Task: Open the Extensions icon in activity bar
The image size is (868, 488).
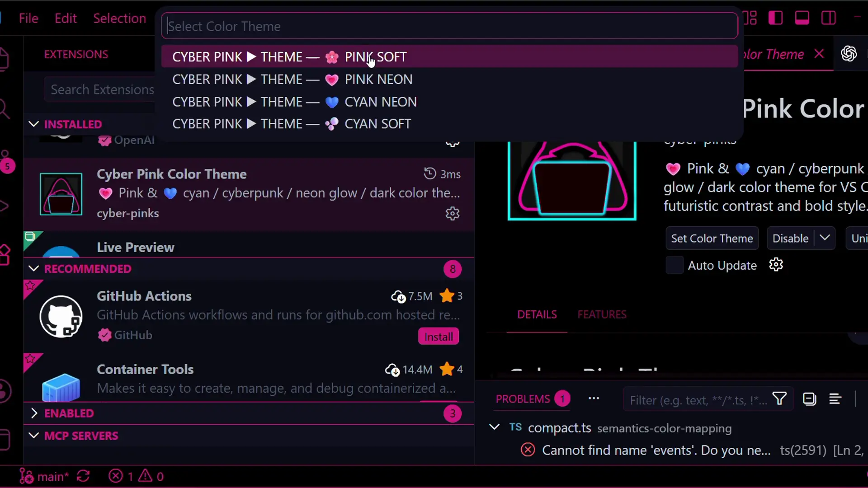Action: click(5, 255)
